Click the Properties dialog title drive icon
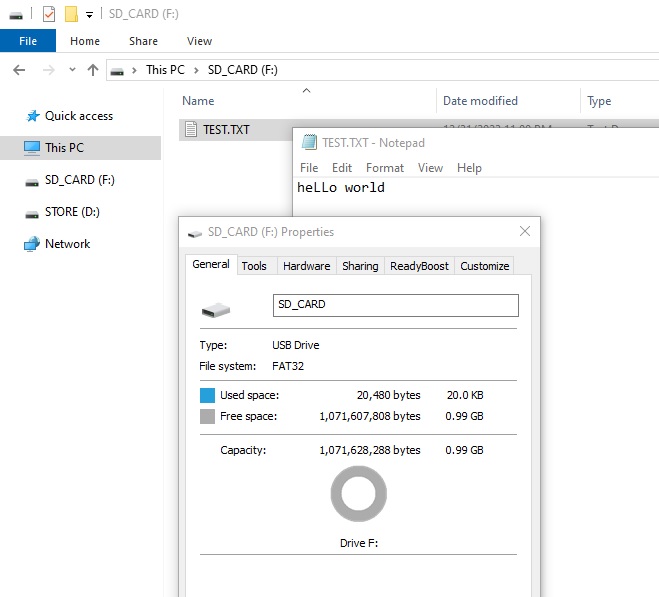 pyautogui.click(x=195, y=234)
